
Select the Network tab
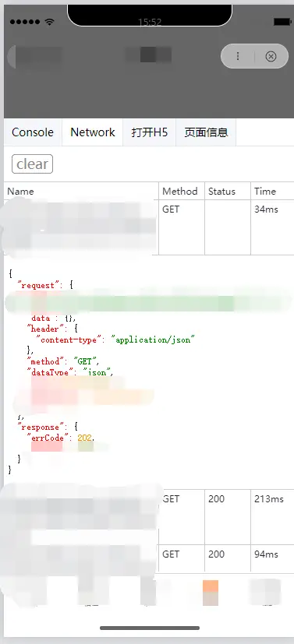click(x=93, y=132)
